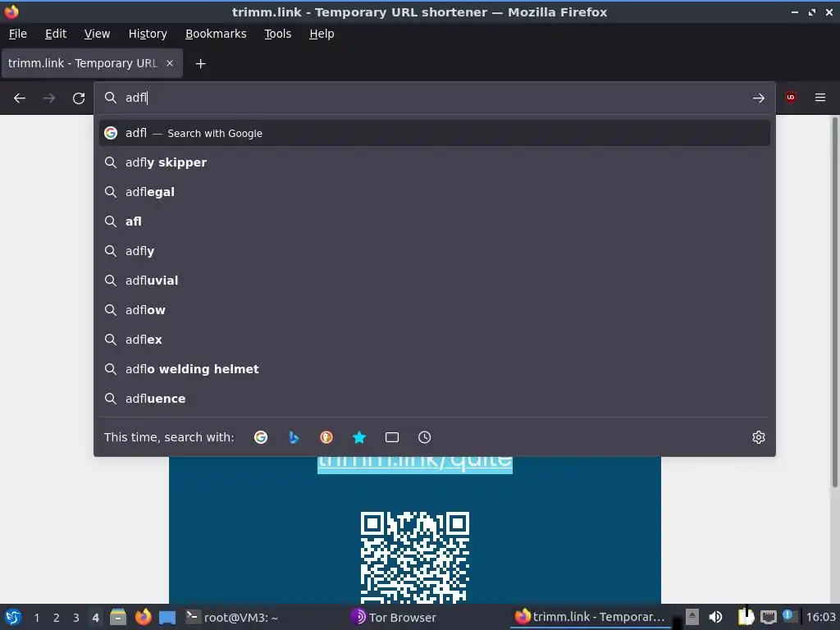
Task: Search in History clock icon
Action: click(x=424, y=437)
